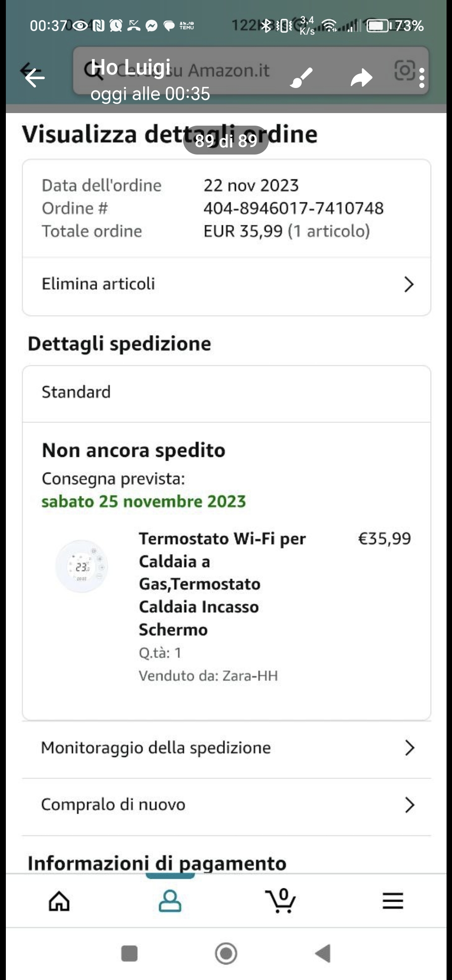Open the hamburger menu tab
Viewport: 452px width, 980px height.
(393, 901)
